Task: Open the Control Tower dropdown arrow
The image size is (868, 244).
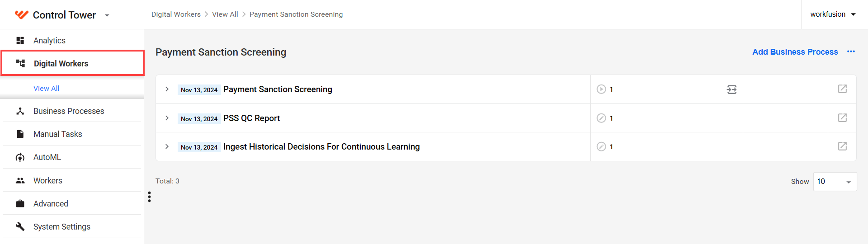Action: [x=107, y=15]
